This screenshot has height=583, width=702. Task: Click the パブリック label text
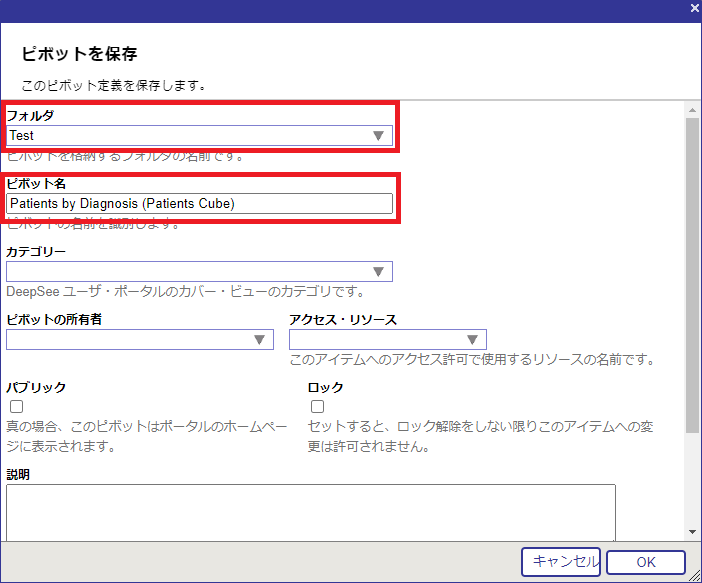point(36,387)
